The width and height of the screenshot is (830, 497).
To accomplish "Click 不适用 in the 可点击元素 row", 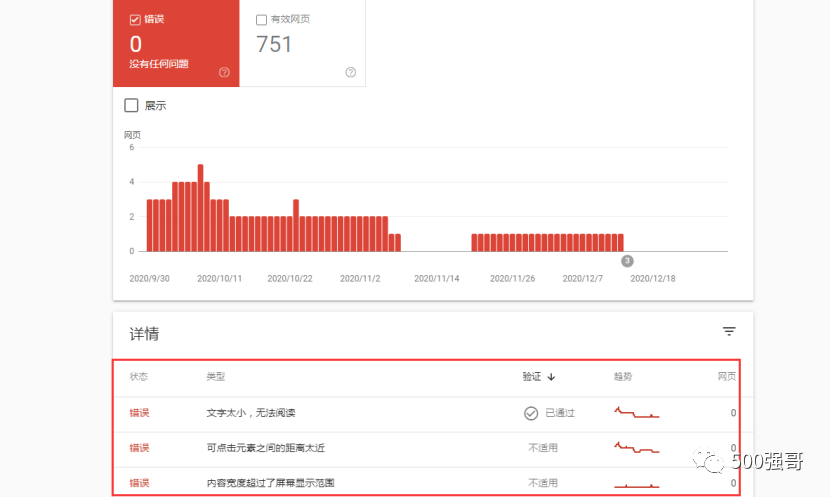I will click(x=543, y=448).
